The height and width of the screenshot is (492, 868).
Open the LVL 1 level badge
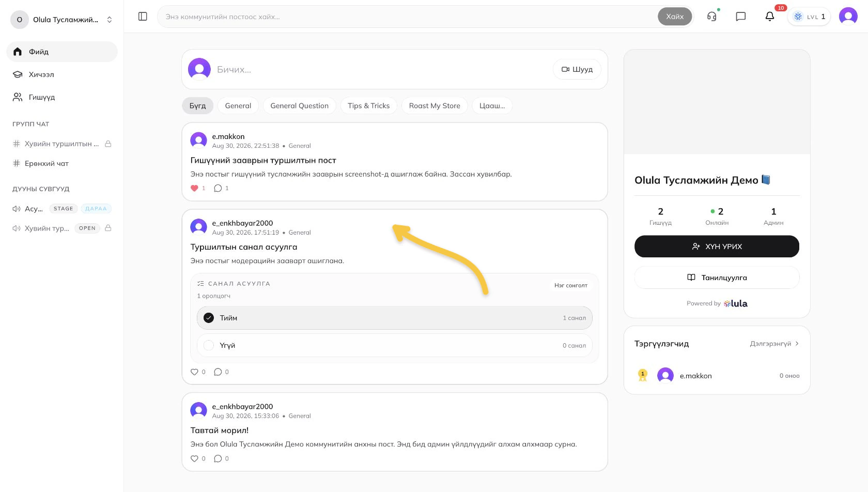tap(809, 17)
